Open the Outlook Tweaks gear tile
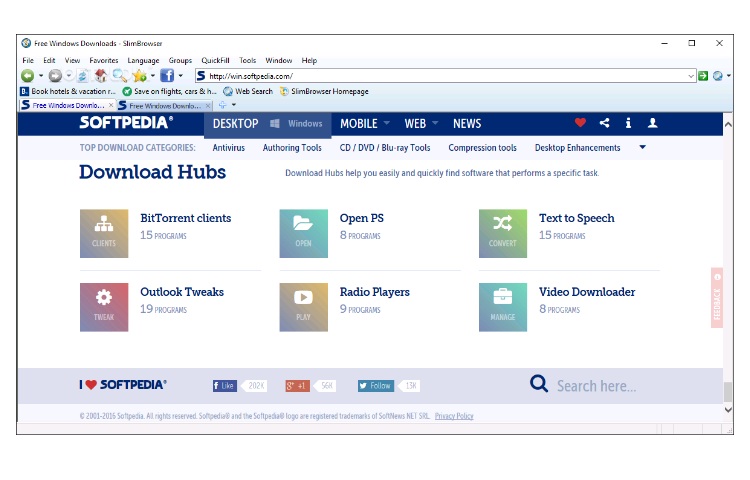The width and height of the screenshot is (750, 480). pos(104,307)
